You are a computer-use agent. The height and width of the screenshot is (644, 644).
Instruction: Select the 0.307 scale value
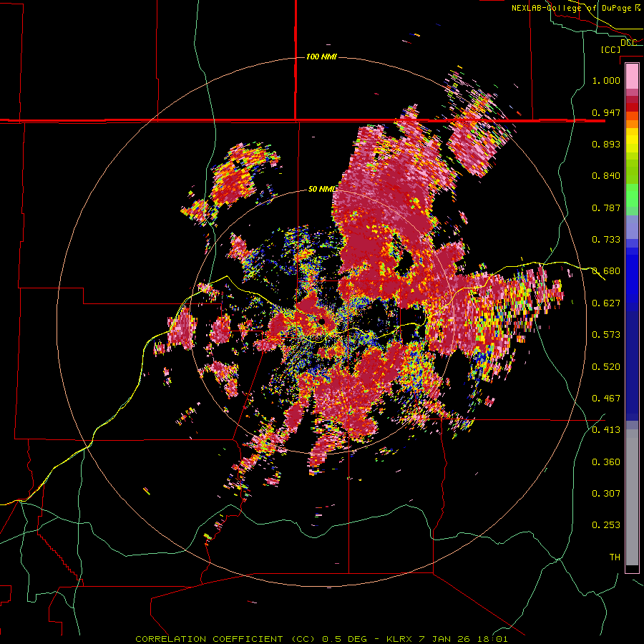[x=606, y=493]
